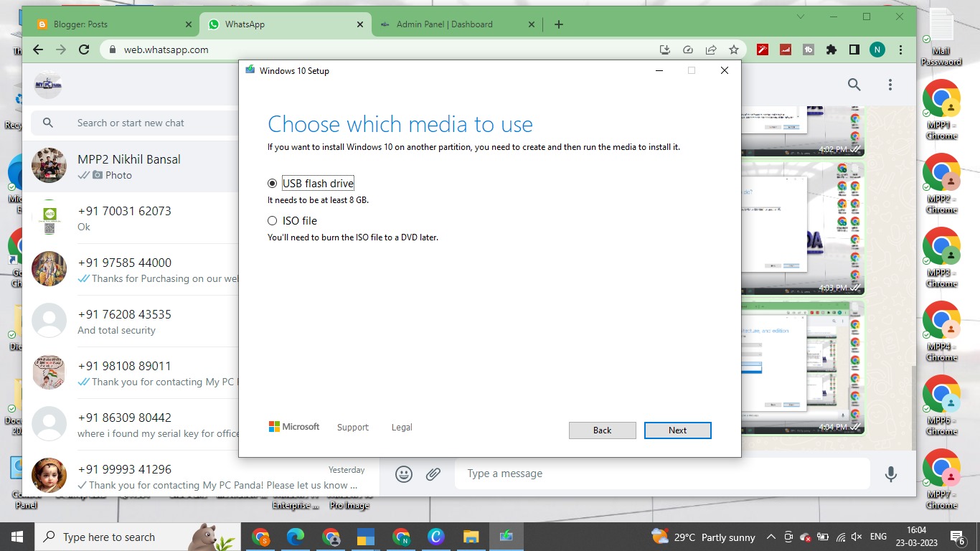Select the USB flash drive radio option
This screenshot has width=980, height=551.
pos(272,184)
